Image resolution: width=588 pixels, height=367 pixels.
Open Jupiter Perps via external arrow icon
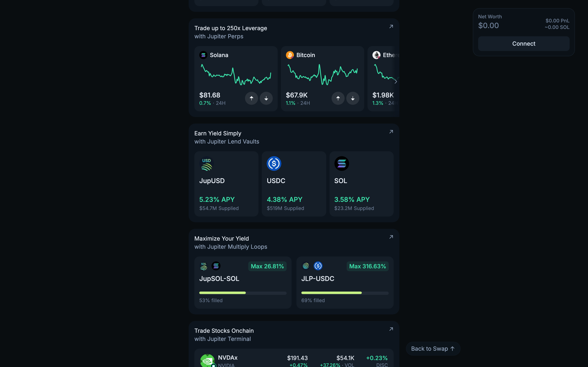click(391, 27)
